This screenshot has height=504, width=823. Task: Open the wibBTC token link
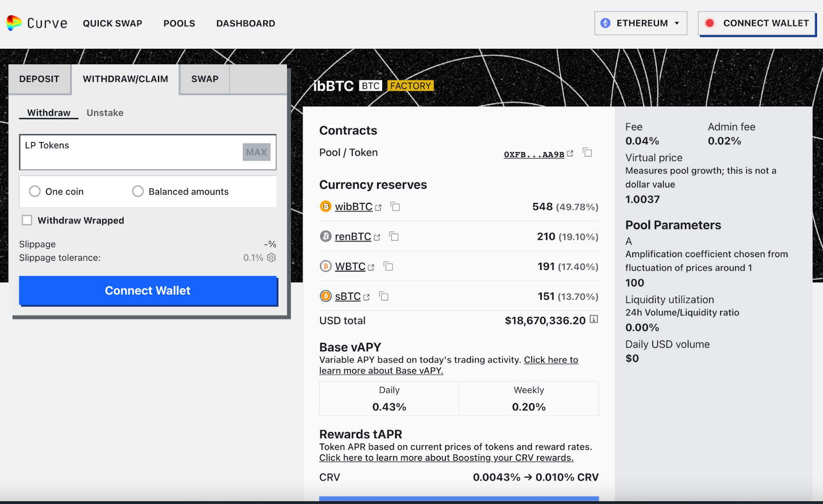pyautogui.click(x=358, y=207)
